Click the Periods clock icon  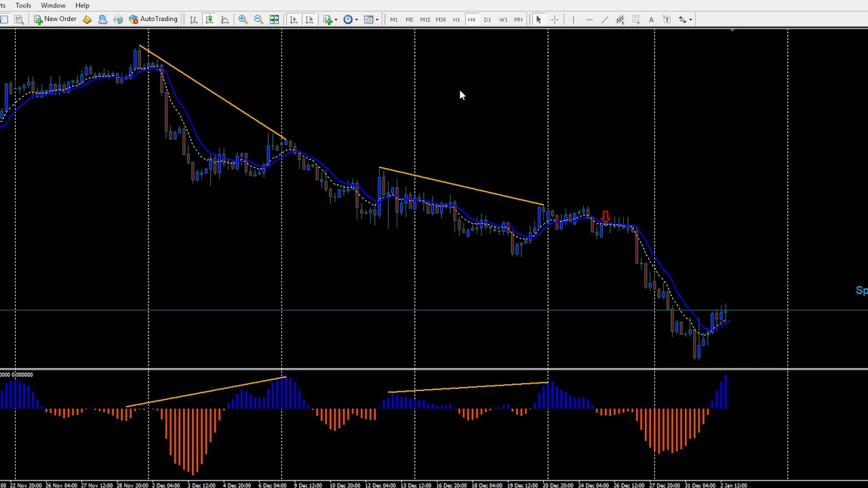point(348,19)
